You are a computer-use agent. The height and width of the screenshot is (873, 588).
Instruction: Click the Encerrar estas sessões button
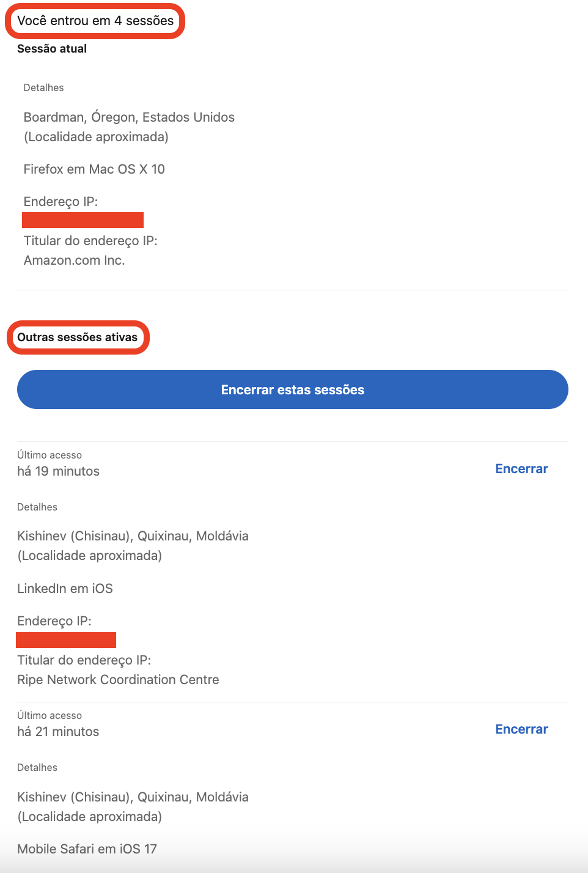pos(292,389)
